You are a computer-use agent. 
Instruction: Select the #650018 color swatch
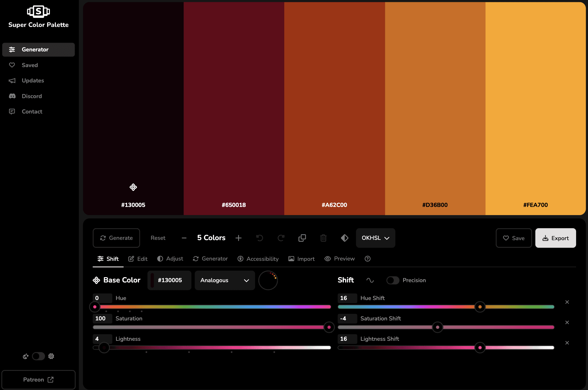[x=234, y=108]
